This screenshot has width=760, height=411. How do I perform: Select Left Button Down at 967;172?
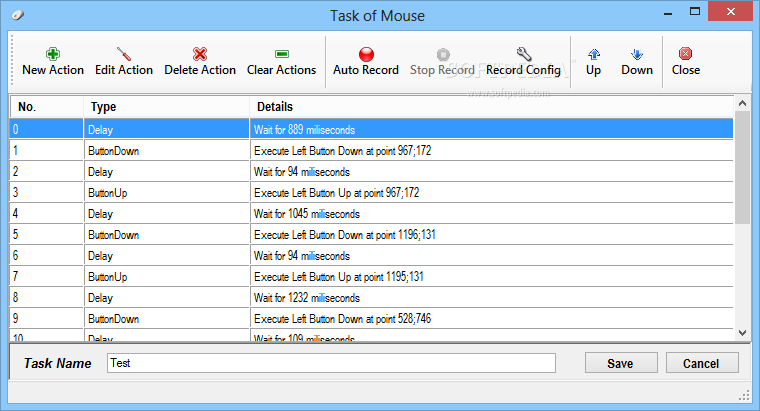pyautogui.click(x=371, y=151)
